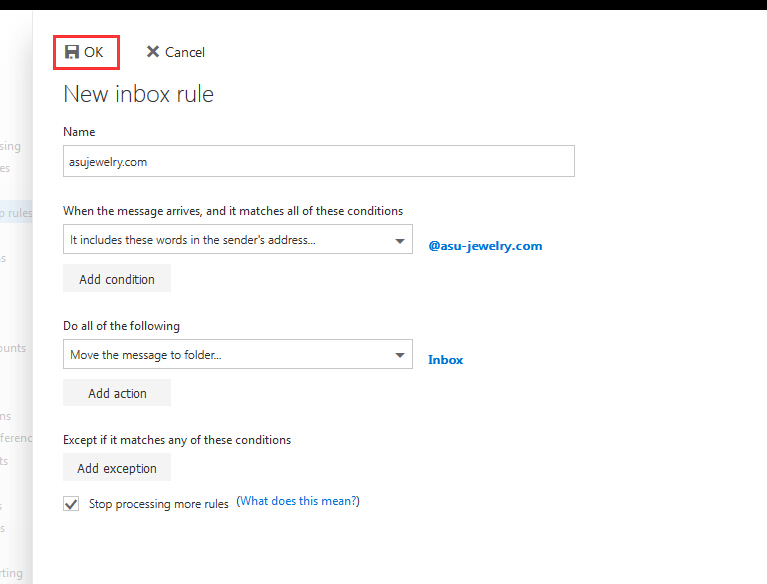767x584 pixels.
Task: Click the Name field containing asujewelry.com
Action: click(318, 161)
